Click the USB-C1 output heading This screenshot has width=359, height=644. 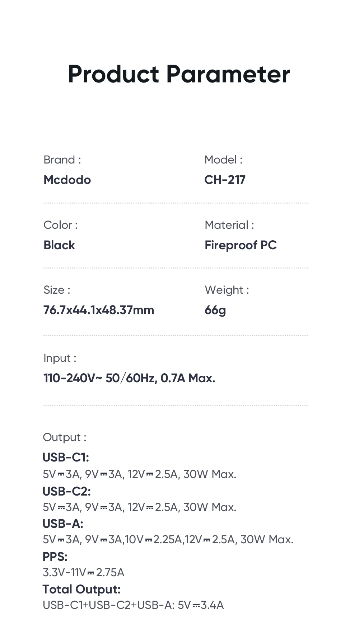(66, 458)
